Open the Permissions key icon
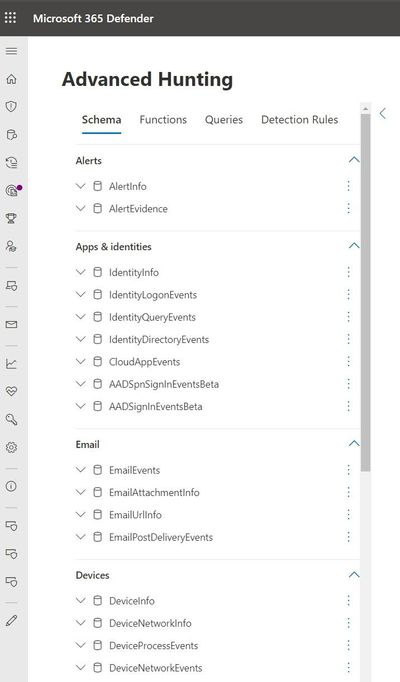 pyautogui.click(x=11, y=419)
